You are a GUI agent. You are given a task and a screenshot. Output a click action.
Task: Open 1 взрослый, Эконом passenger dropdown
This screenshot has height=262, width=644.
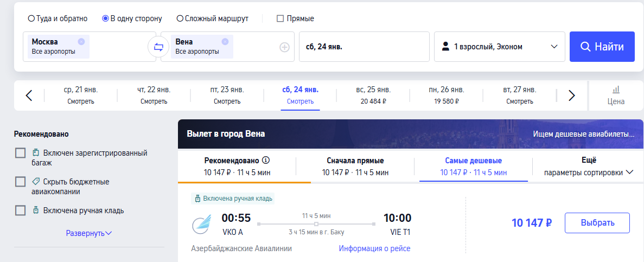[500, 47]
